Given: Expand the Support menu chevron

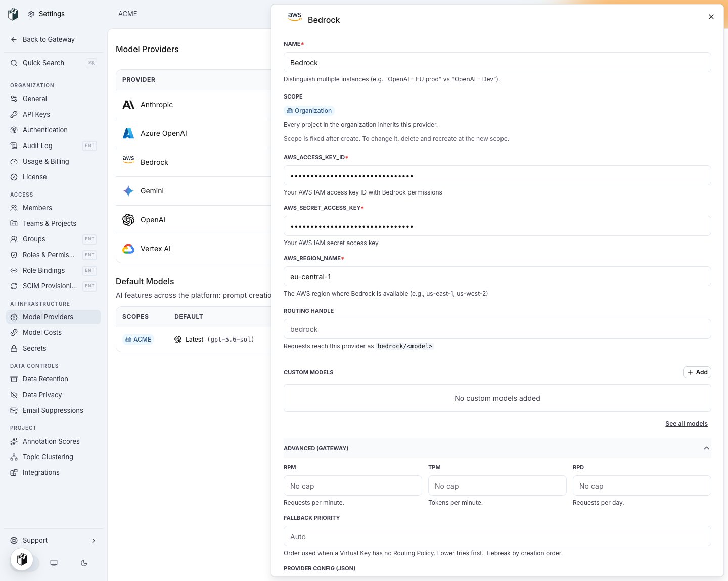Looking at the screenshot, I should point(94,540).
